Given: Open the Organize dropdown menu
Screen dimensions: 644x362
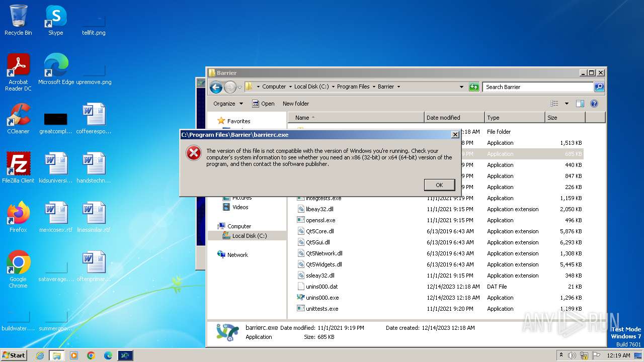Looking at the screenshot, I should [228, 104].
